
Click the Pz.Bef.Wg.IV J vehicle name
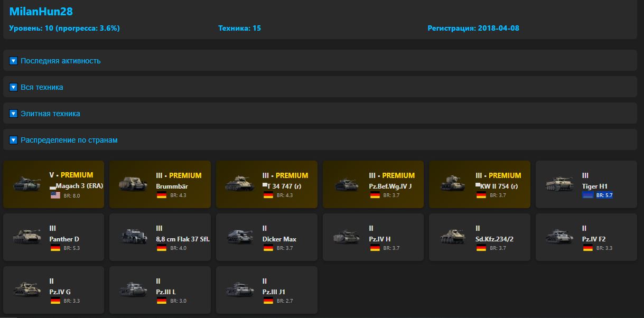390,186
